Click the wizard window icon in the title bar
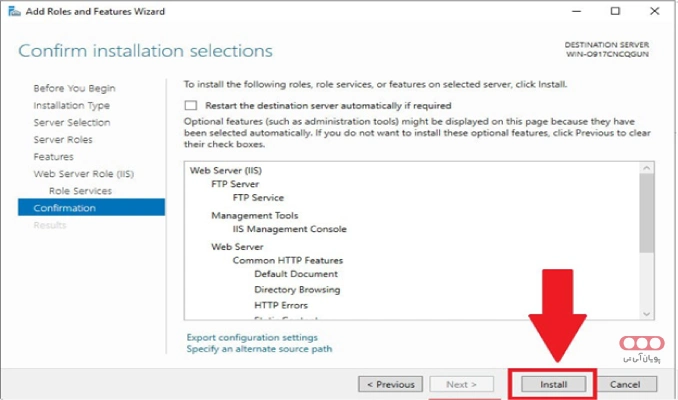Image resolution: width=678 pixels, height=400 pixels. pos(11,11)
